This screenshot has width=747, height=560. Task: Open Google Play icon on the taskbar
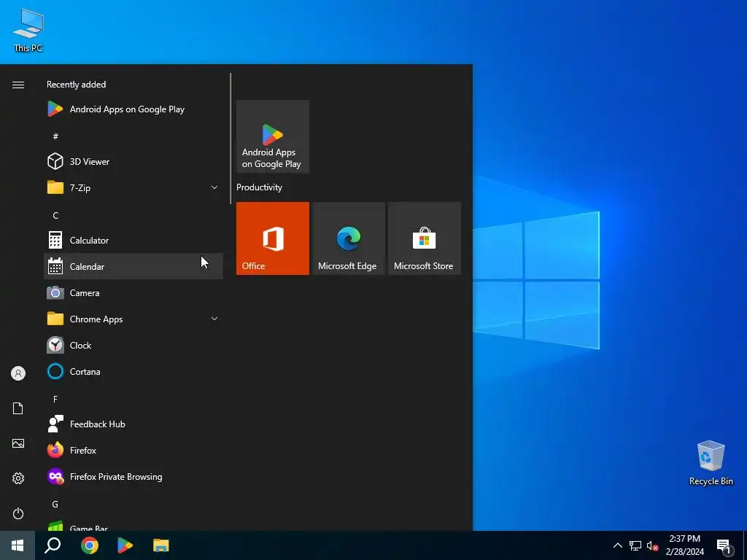(x=125, y=545)
